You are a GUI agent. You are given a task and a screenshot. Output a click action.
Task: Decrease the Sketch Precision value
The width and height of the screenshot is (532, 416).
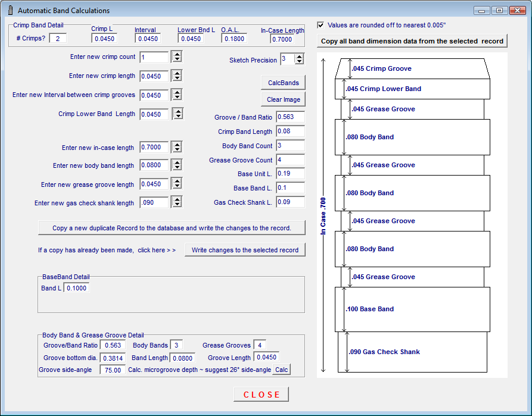(299, 62)
